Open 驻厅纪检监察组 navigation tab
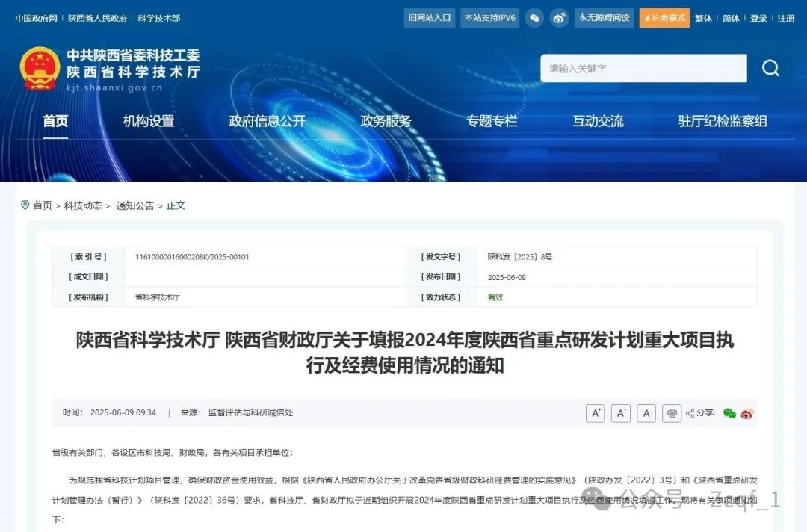The image size is (807, 532). (x=723, y=121)
